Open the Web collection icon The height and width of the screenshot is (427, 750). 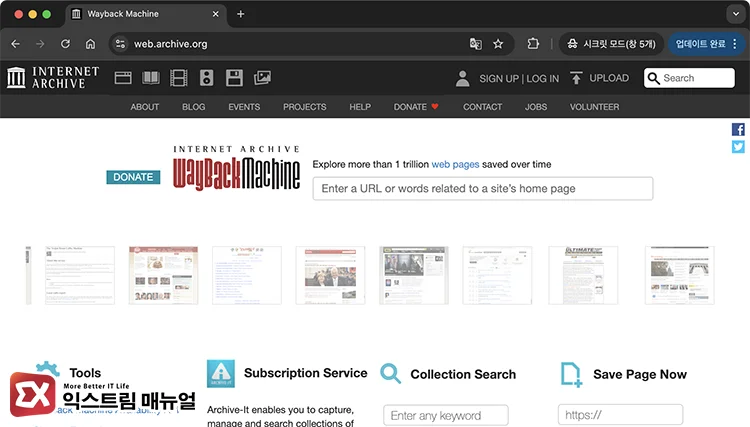(x=123, y=78)
